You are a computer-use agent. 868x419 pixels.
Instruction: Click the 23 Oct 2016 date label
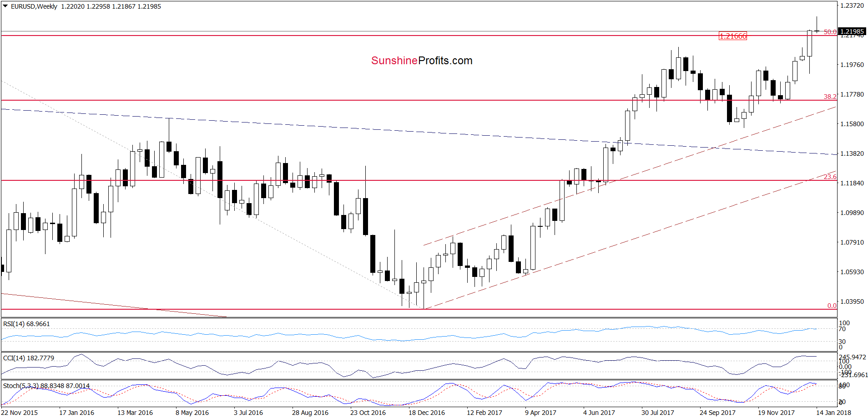[x=368, y=413]
